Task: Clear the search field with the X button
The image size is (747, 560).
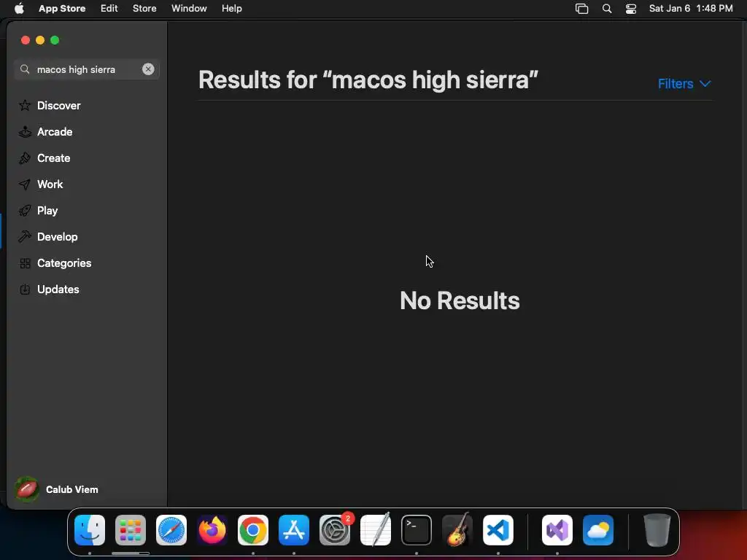Action: pyautogui.click(x=148, y=69)
